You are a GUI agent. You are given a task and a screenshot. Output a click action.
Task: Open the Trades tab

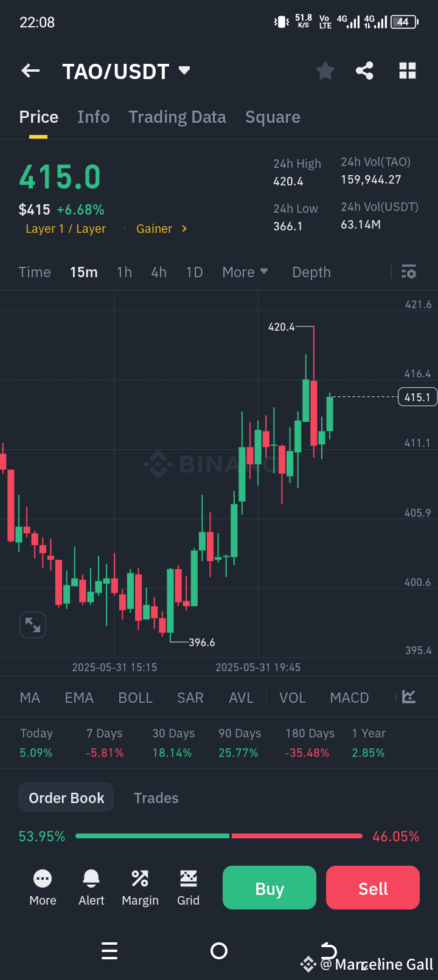156,797
